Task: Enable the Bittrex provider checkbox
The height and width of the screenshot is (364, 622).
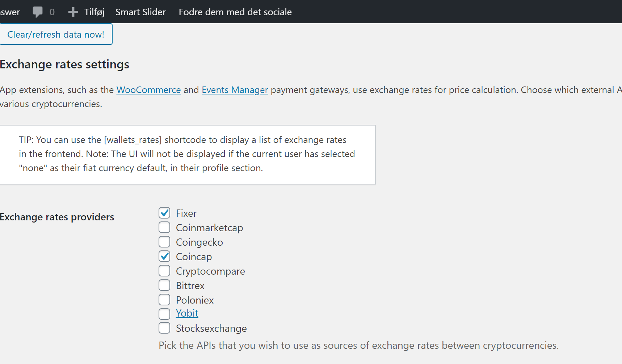Action: click(164, 285)
